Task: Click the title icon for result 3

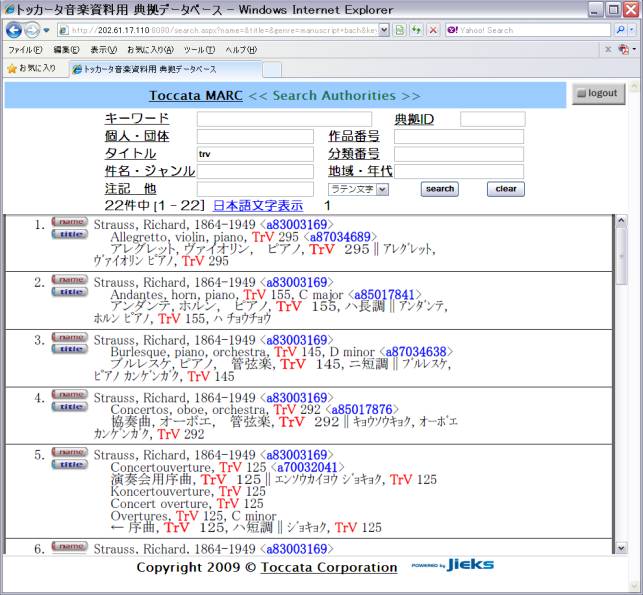Action: click(69, 349)
